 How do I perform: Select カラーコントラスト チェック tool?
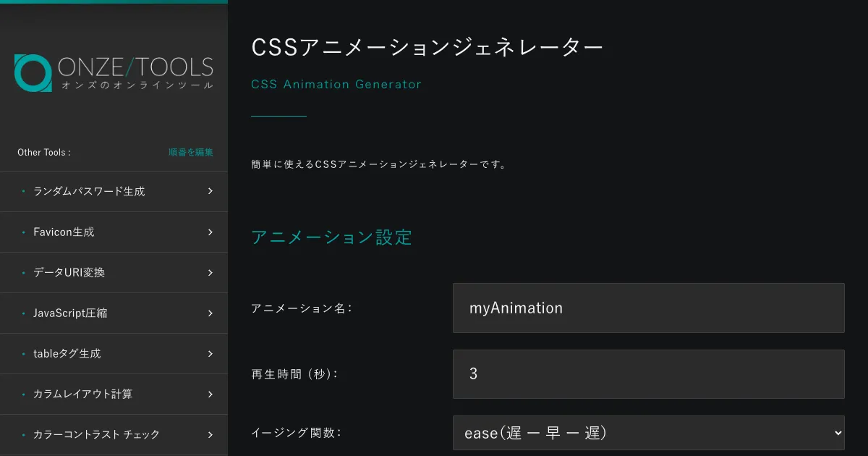coord(96,435)
